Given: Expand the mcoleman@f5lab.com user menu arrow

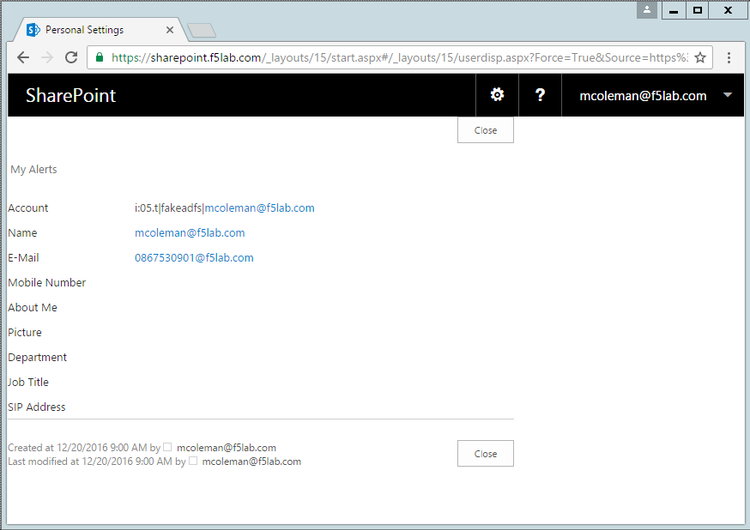Looking at the screenshot, I should click(728, 95).
